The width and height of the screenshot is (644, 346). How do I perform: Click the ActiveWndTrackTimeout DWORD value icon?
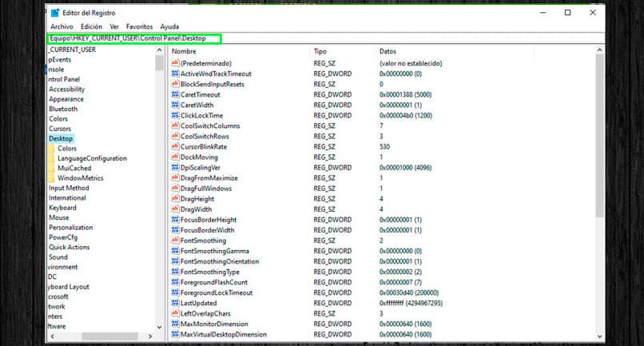[x=175, y=74]
